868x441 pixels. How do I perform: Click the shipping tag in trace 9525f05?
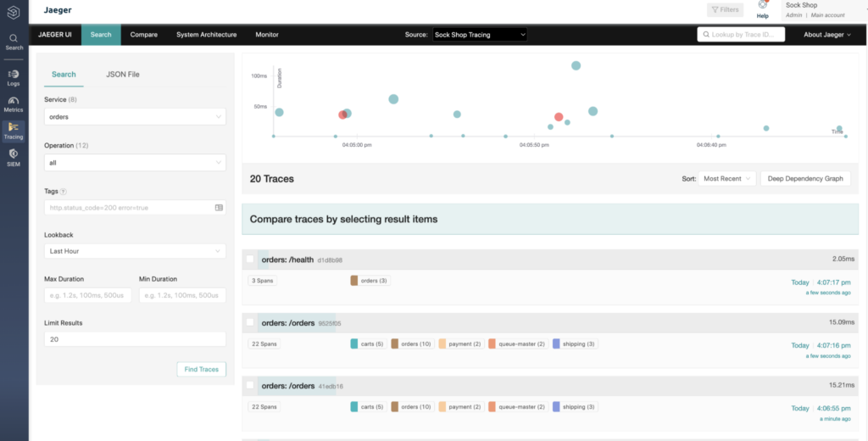[576, 344]
